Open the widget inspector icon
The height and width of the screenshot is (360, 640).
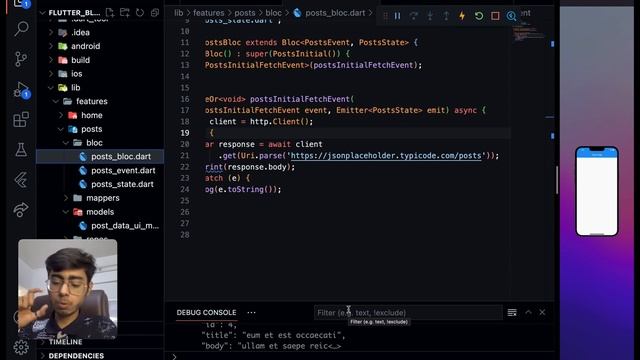coord(511,16)
